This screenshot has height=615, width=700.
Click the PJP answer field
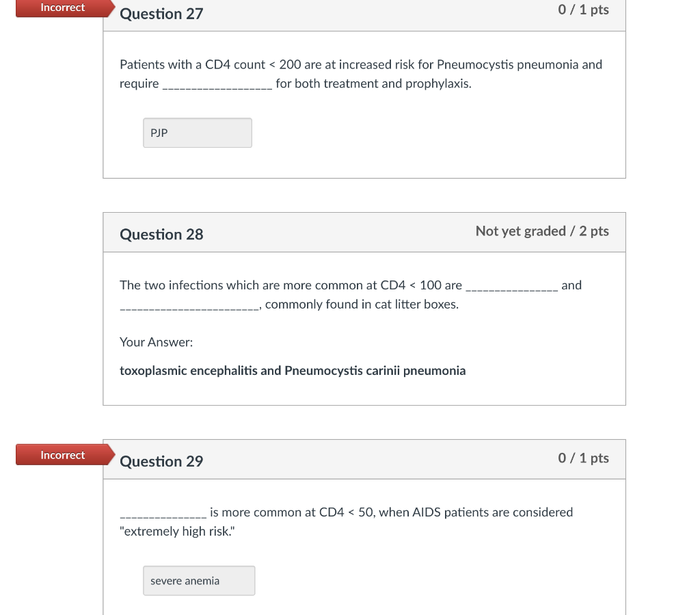197,132
